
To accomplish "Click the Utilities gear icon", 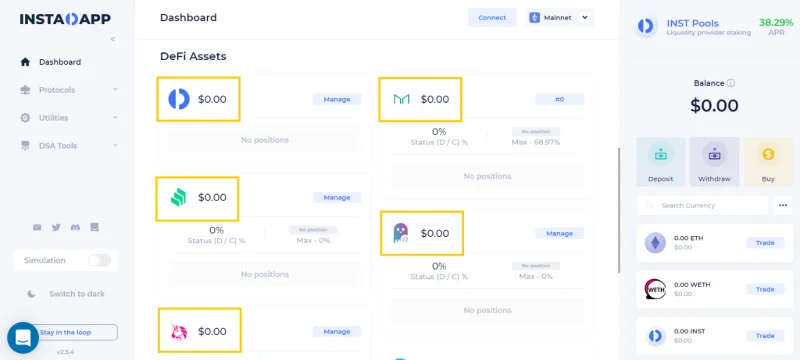I will (x=25, y=118).
